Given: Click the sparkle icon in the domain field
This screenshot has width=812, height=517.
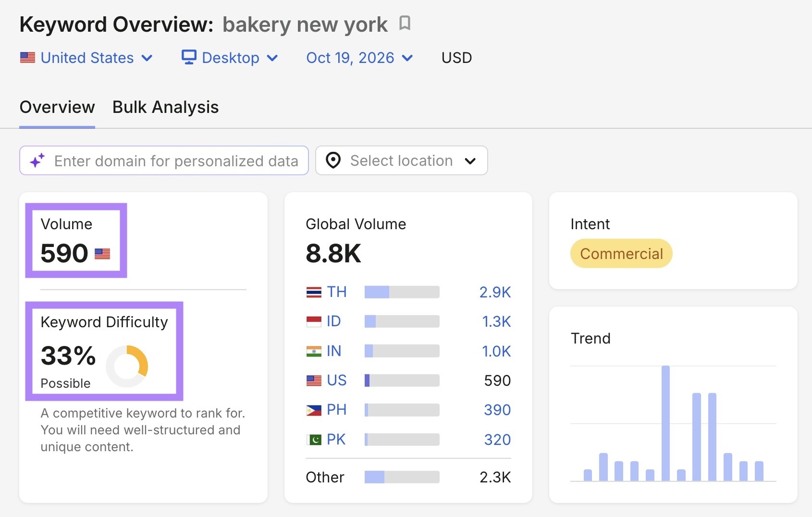Looking at the screenshot, I should tap(37, 160).
